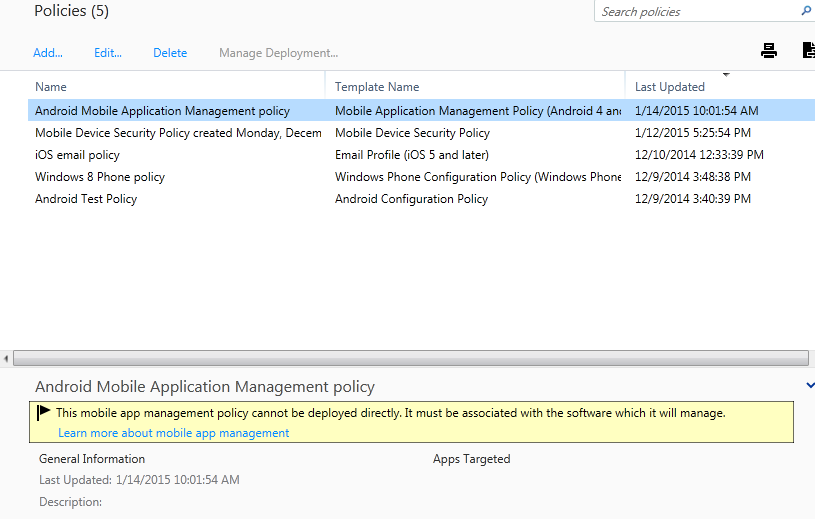The height and width of the screenshot is (519, 815).
Task: Click the horizontal scrollbar track
Action: click(411, 358)
